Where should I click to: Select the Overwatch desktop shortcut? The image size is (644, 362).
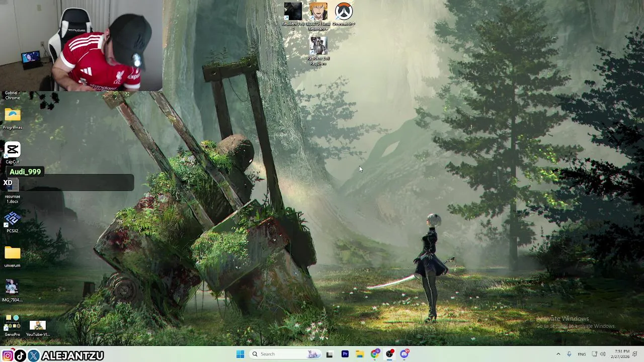tap(344, 14)
